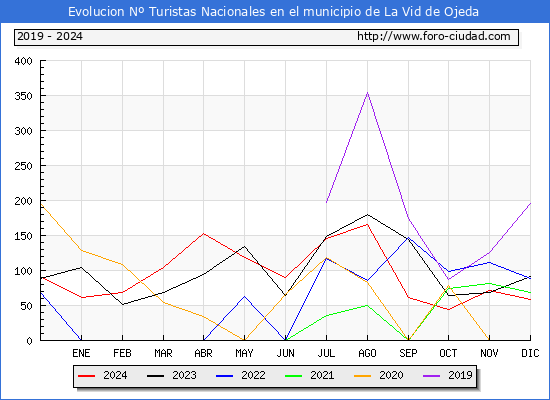Click the MAY month axis label

244,353
